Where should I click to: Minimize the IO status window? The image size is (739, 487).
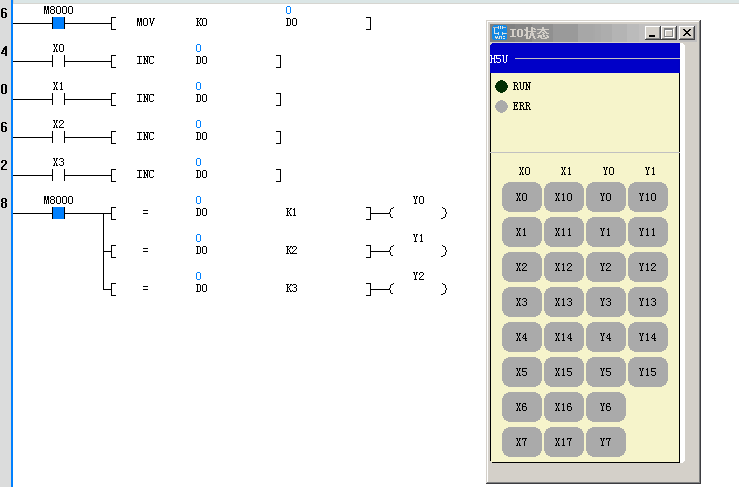(x=652, y=33)
